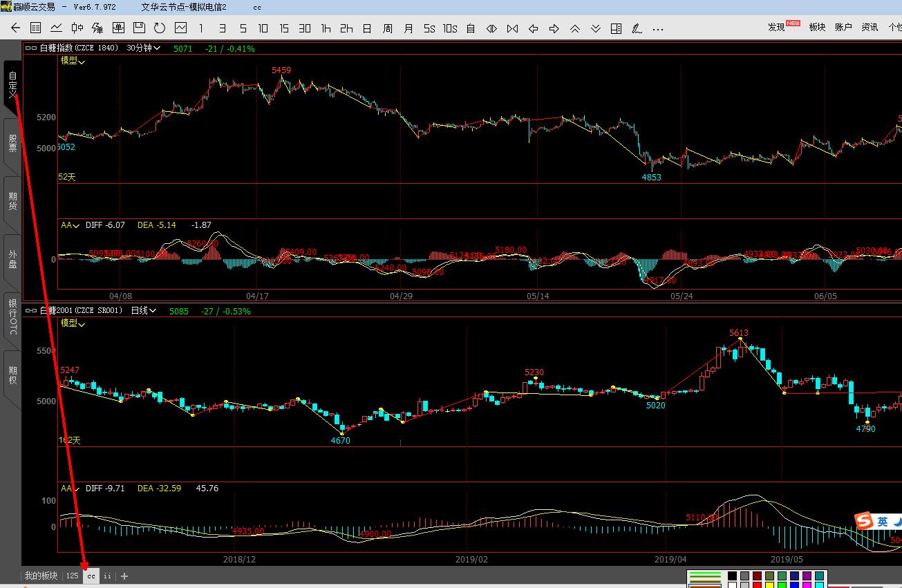
Task: Click the double chevron down icon
Action: click(595, 28)
